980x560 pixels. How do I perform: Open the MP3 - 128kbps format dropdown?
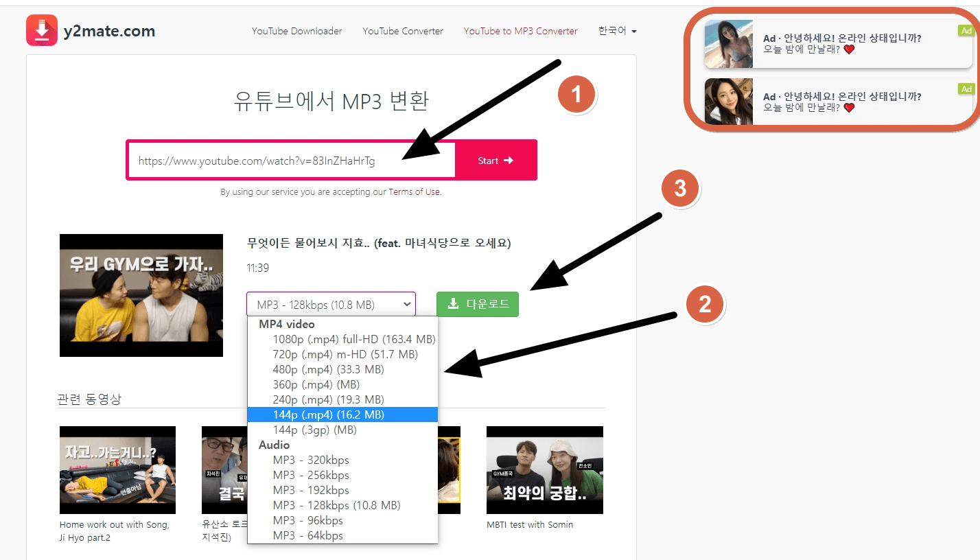(x=331, y=304)
